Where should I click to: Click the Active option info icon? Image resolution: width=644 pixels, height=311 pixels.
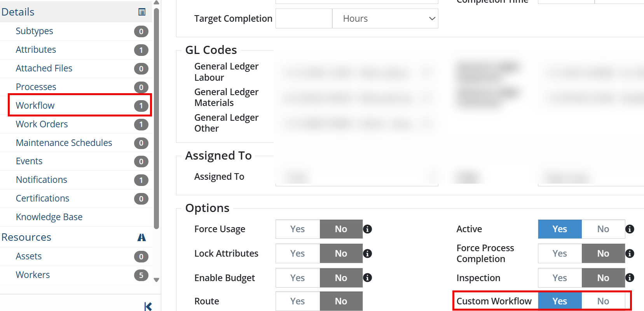[630, 229]
